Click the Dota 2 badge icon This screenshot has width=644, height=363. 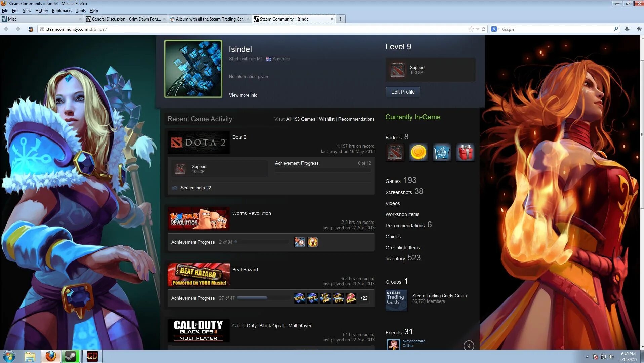coord(395,152)
